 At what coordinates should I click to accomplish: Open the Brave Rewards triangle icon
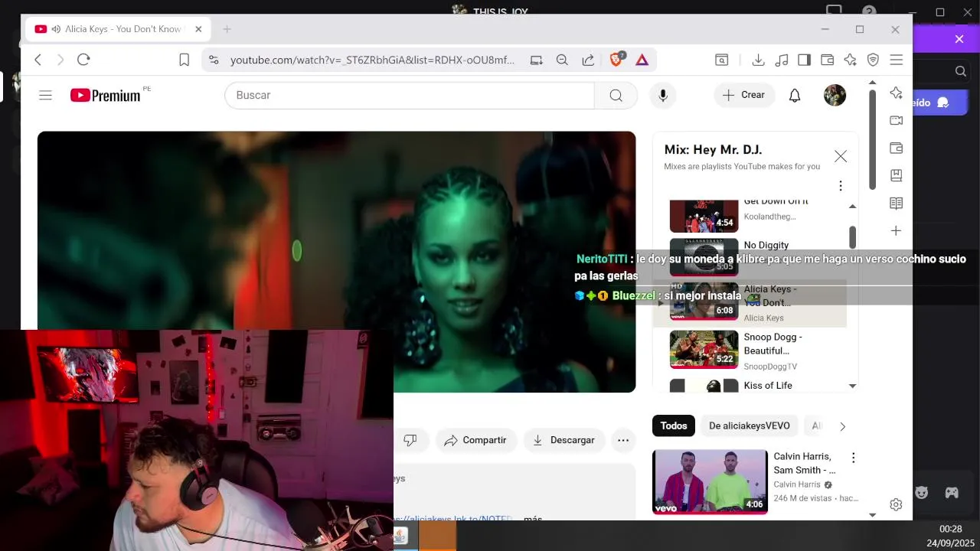pos(642,60)
